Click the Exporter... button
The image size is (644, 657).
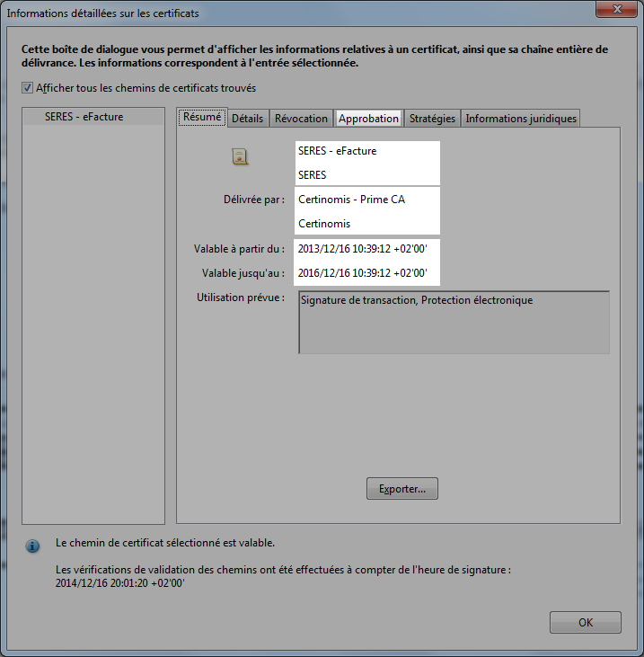(x=402, y=489)
